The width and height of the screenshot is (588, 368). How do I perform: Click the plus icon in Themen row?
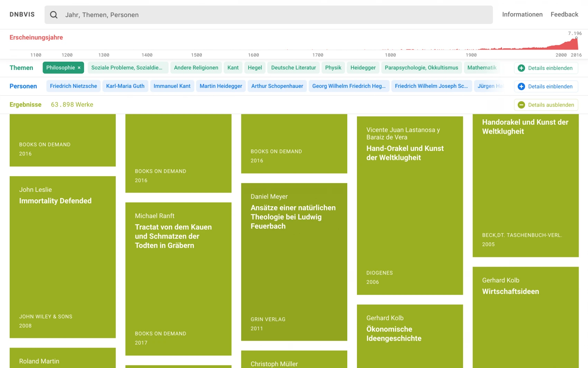[521, 68]
